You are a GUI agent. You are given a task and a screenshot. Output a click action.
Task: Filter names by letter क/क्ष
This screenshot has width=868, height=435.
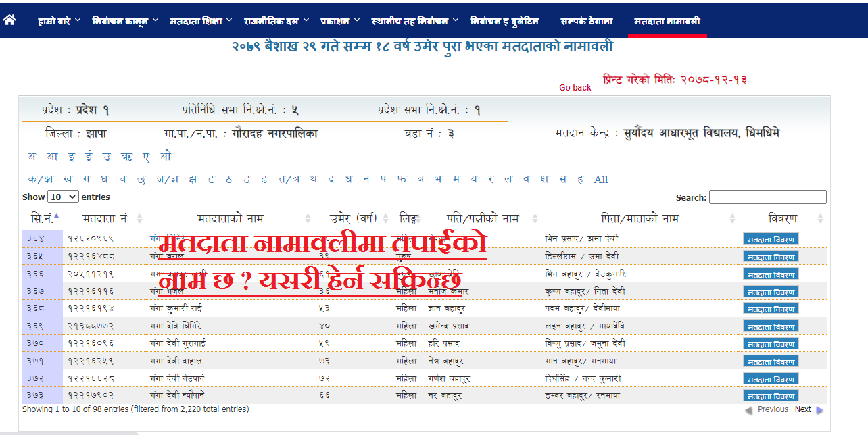40,179
